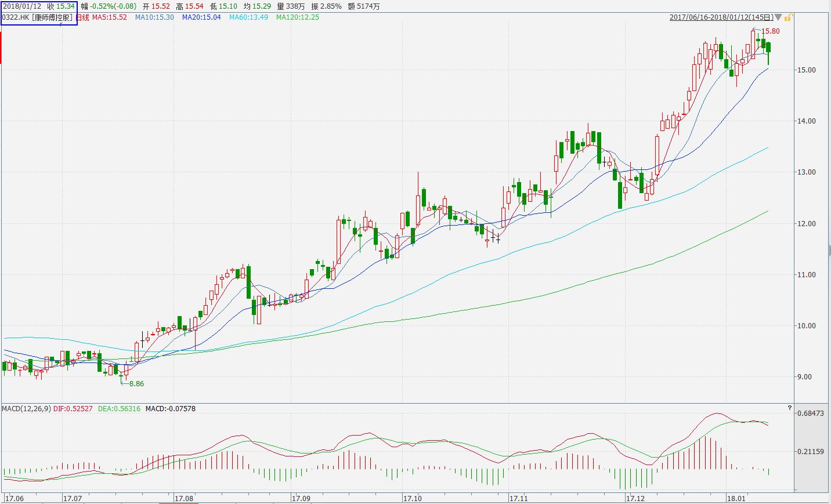Click the 17.09 date axis label
Viewport: 831px width, 504px height.
coord(301,498)
